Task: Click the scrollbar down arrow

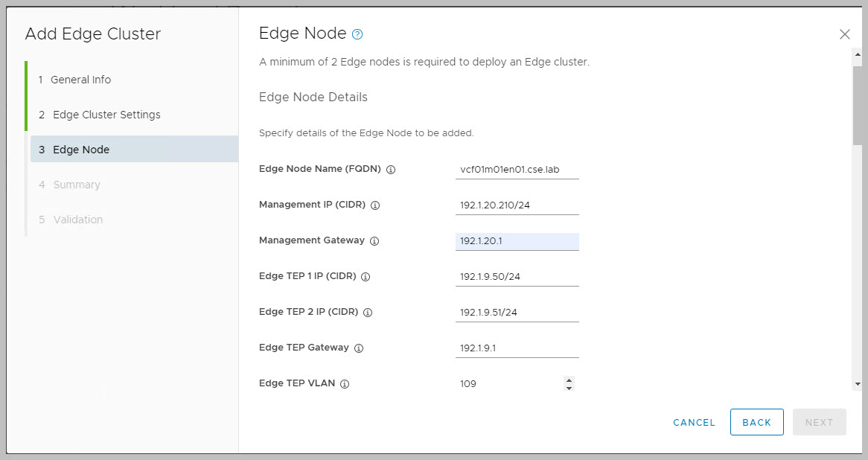Action: click(857, 384)
